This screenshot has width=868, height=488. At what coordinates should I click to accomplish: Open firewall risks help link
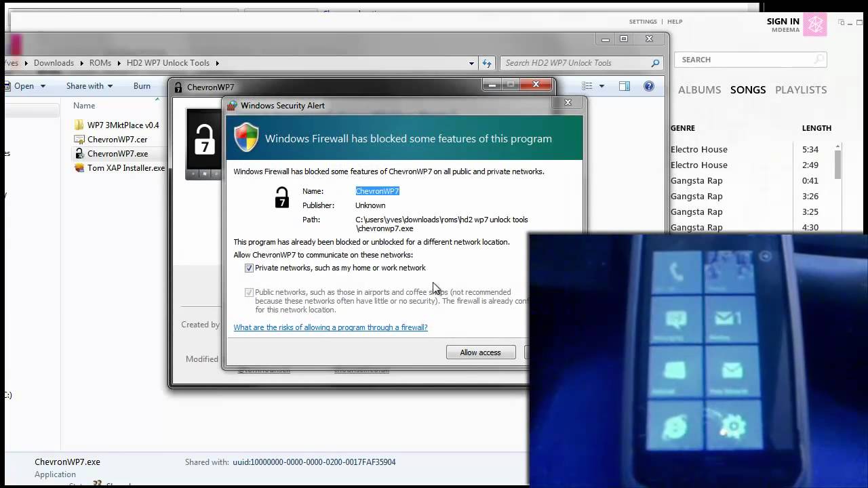330,327
